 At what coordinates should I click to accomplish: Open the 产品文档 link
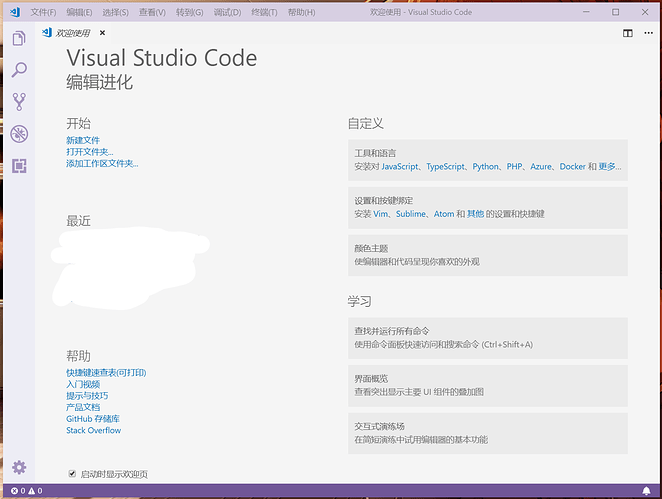(83, 407)
